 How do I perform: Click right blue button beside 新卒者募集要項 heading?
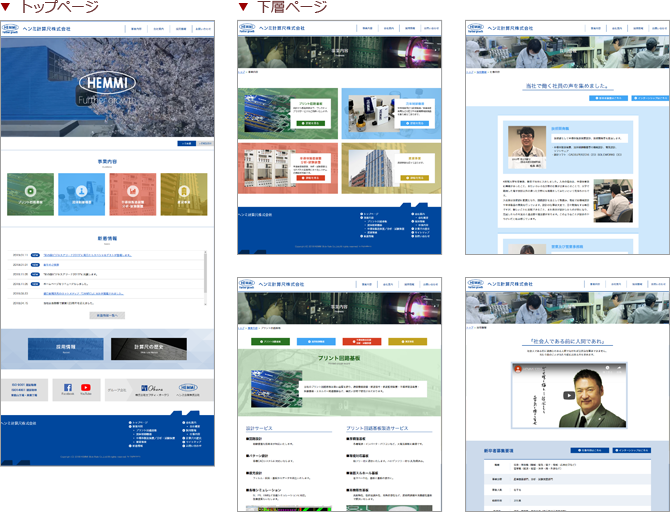coord(632,450)
